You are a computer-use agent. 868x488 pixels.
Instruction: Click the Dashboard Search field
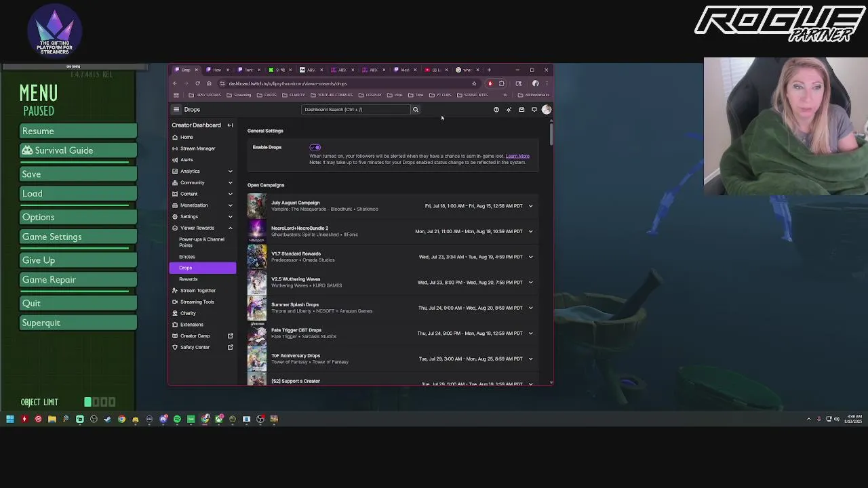click(x=355, y=110)
